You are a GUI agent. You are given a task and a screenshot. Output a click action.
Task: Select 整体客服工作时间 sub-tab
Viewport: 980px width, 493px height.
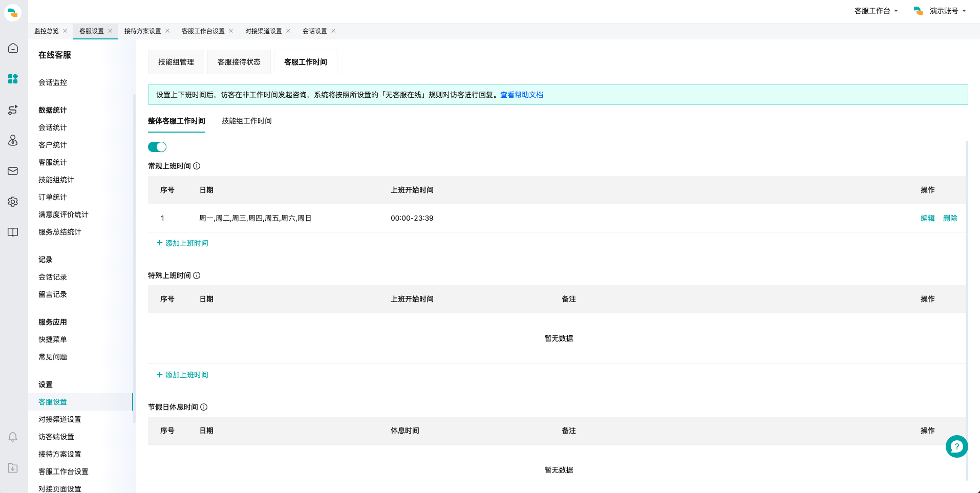177,121
